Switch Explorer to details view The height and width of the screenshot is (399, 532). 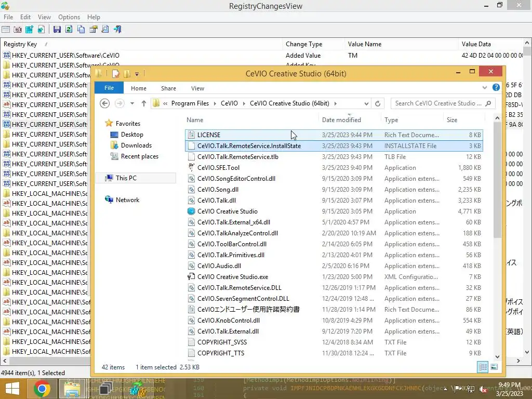[483, 367]
